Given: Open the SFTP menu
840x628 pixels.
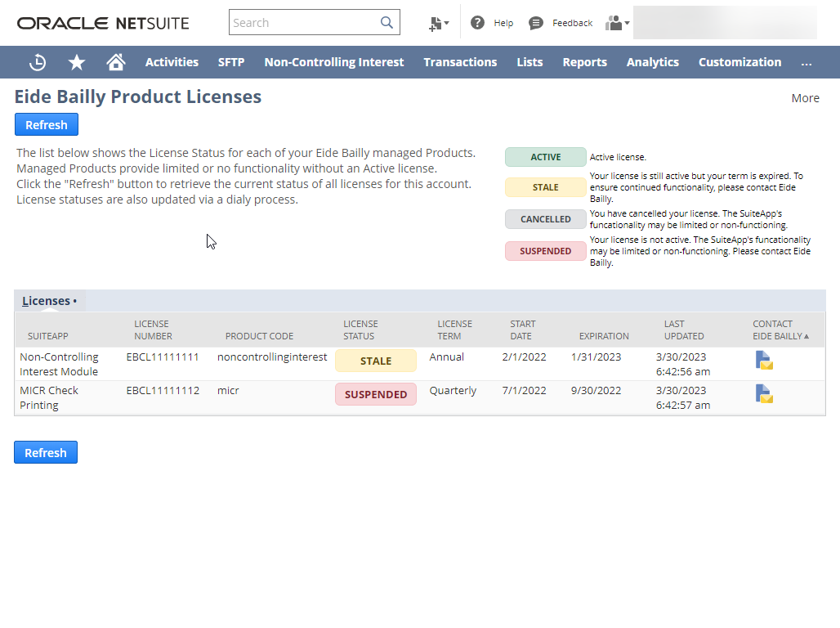Looking at the screenshot, I should point(231,62).
